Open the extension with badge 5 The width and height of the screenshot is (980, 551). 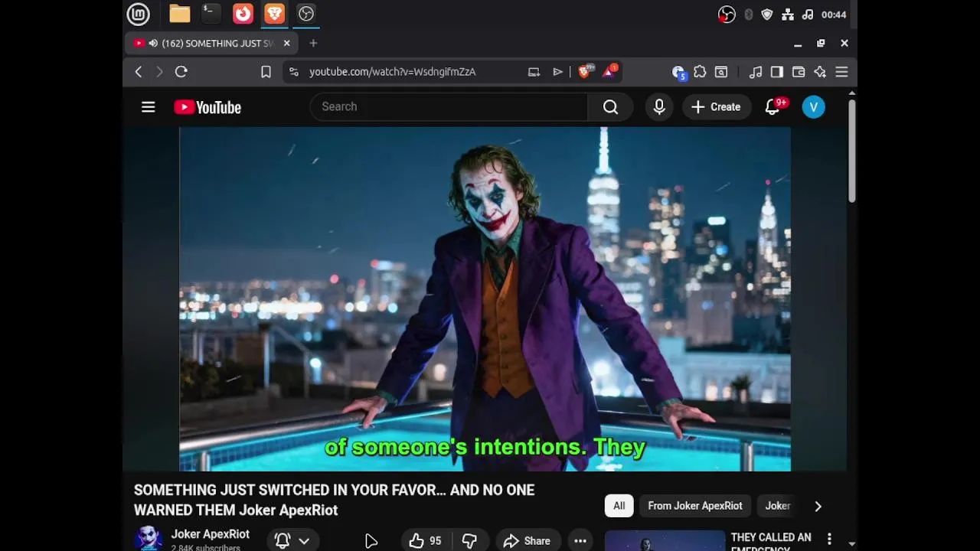pos(678,72)
